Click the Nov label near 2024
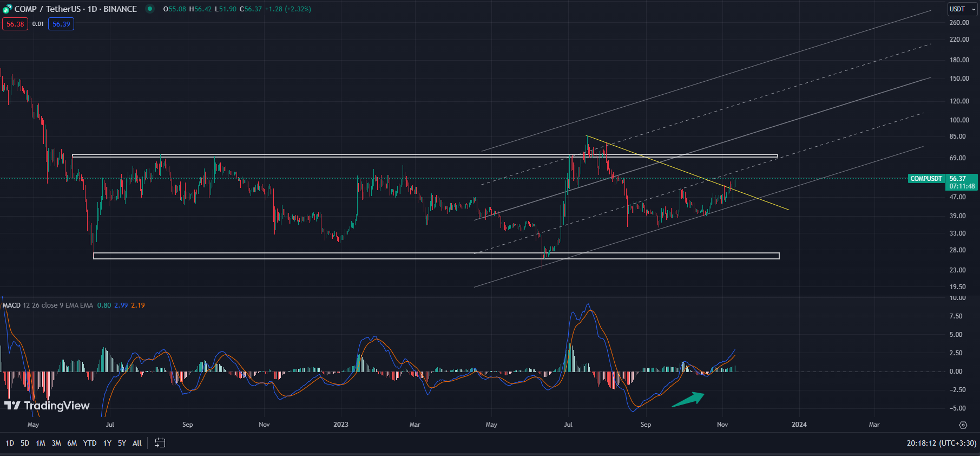Screen dimensions: 980x456 tap(722, 425)
